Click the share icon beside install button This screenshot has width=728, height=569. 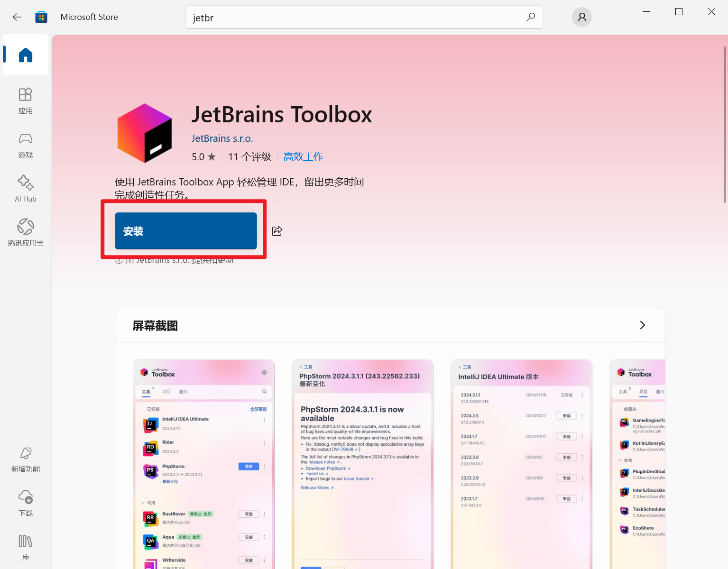[277, 231]
